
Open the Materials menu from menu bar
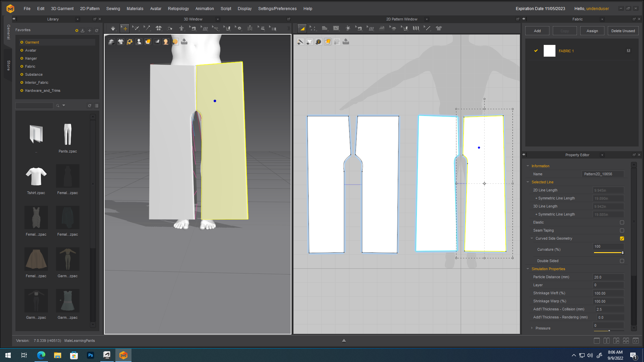[135, 8]
